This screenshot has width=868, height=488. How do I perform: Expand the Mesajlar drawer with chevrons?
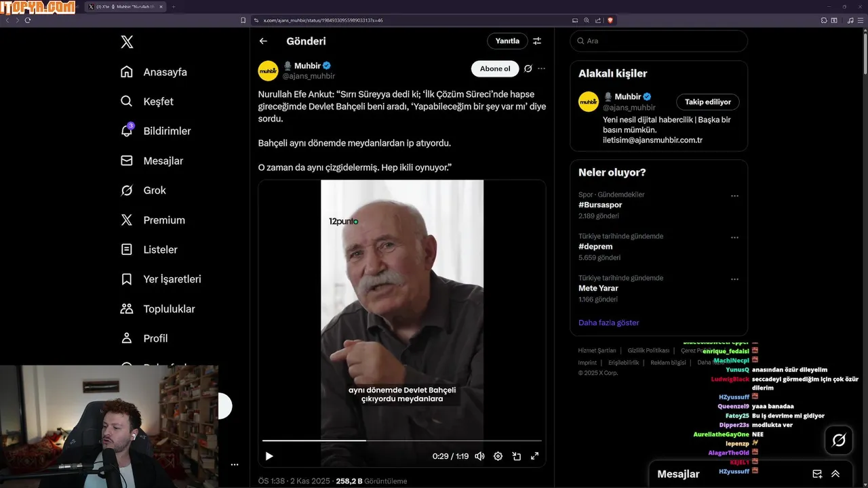[x=835, y=474]
